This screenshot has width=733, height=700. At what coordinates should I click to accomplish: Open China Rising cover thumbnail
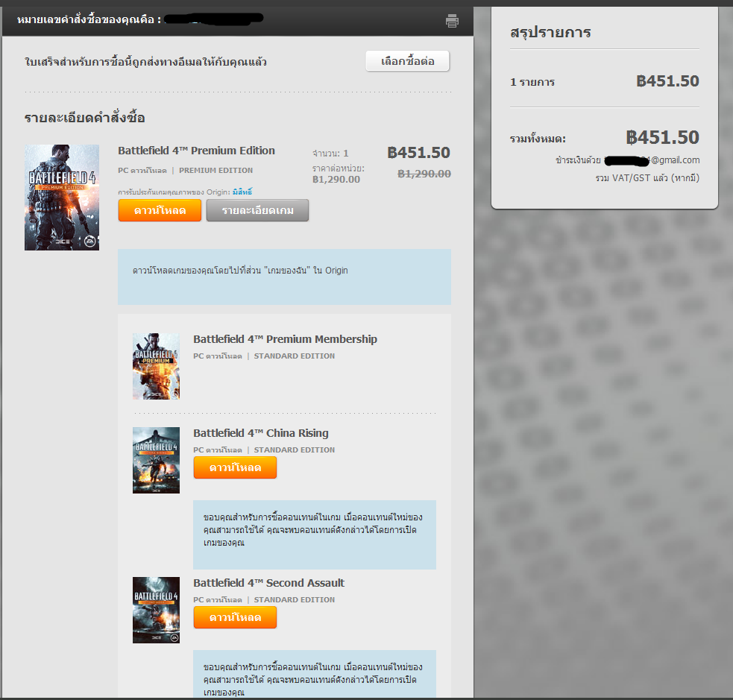click(156, 460)
